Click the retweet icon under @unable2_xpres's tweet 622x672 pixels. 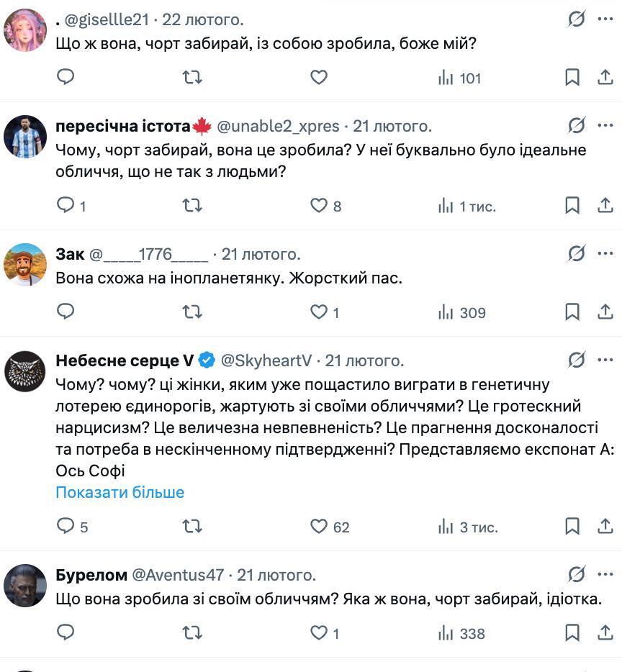tap(191, 206)
